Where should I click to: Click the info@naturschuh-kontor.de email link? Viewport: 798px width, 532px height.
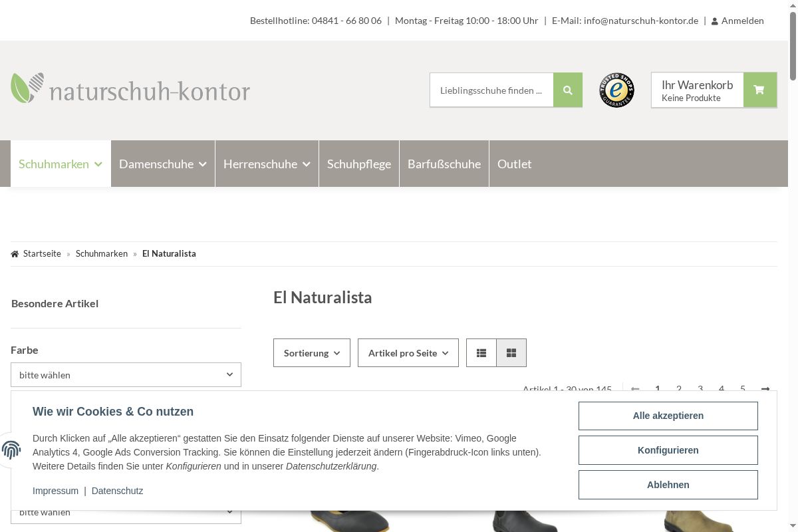coord(641,21)
